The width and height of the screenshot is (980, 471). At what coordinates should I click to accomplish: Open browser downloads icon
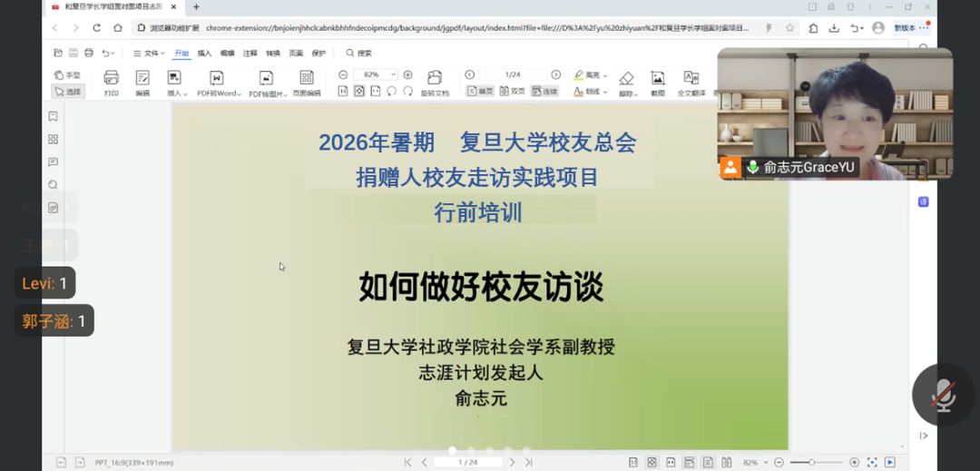[x=834, y=28]
